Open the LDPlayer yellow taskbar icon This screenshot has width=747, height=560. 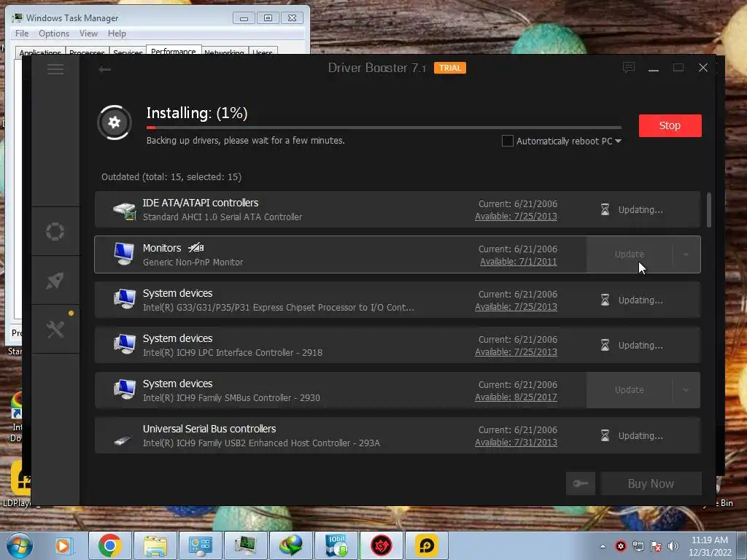click(x=426, y=545)
